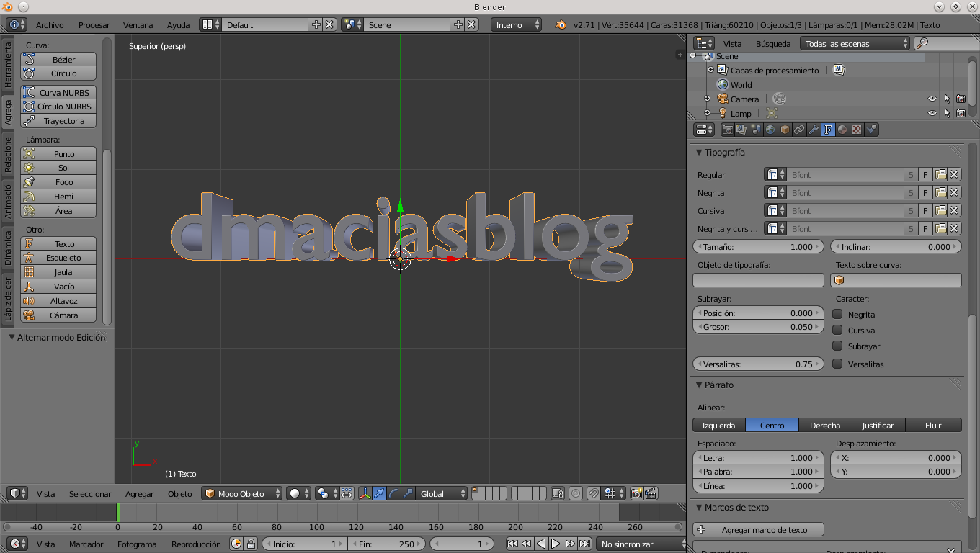Open the Ventana menu
This screenshot has width=980, height=553.
coord(138,24)
